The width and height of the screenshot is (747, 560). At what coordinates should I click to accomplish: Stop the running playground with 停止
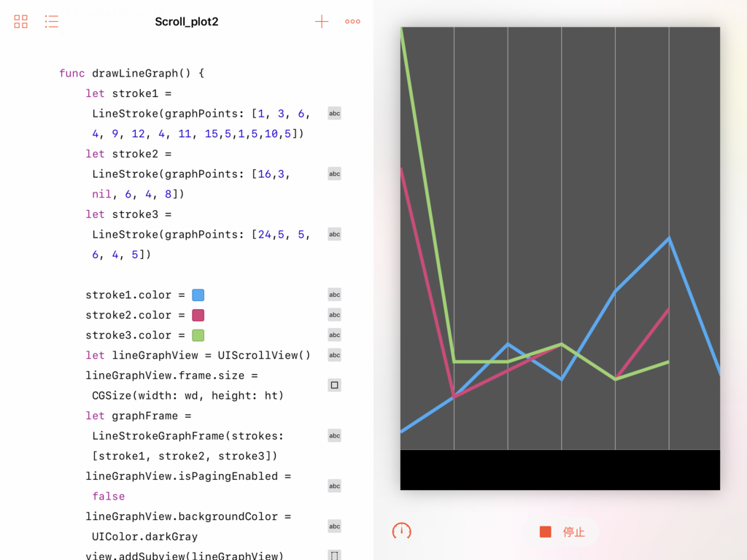click(561, 532)
